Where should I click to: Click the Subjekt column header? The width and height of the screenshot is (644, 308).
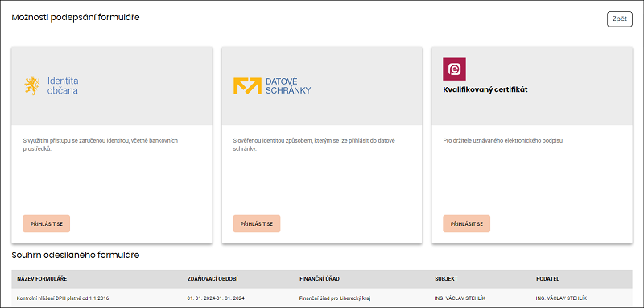point(446,279)
